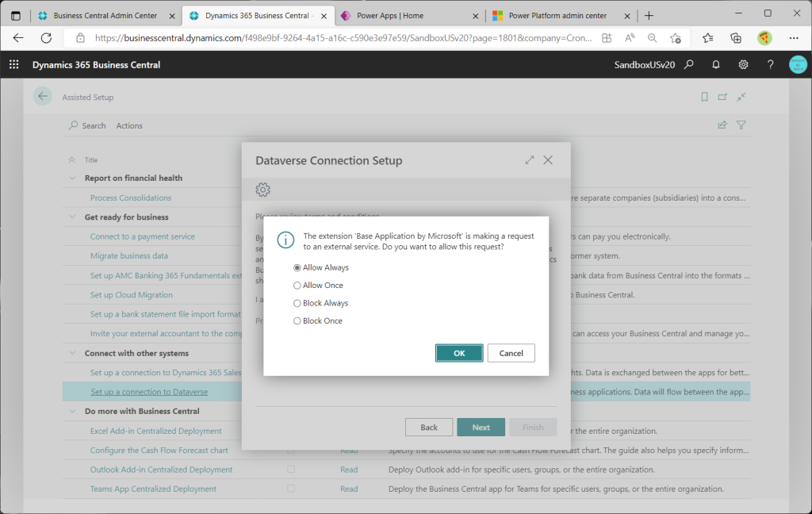Select the Allow Always option
This screenshot has width=812, height=514.
pyautogui.click(x=297, y=267)
